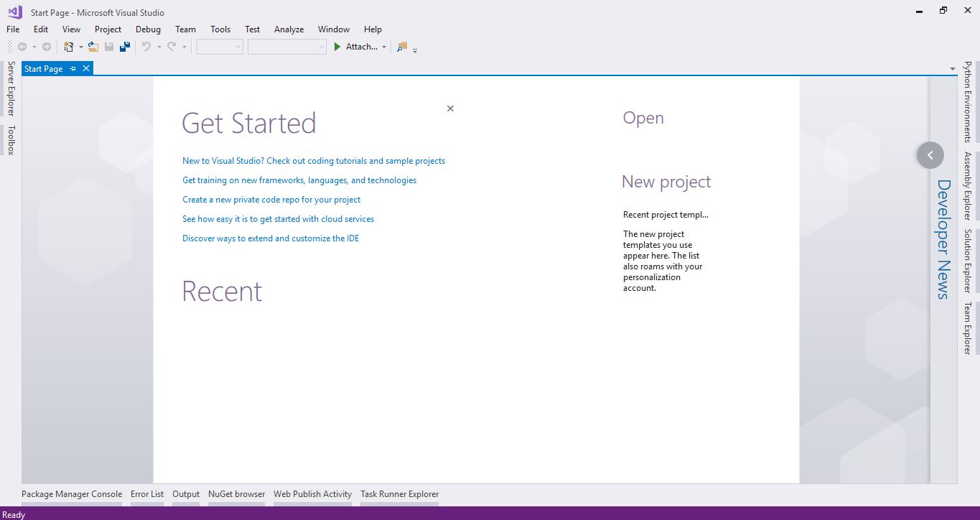
Task: Open 'New to Visual Studio?' tutorials link
Action: [x=314, y=161]
